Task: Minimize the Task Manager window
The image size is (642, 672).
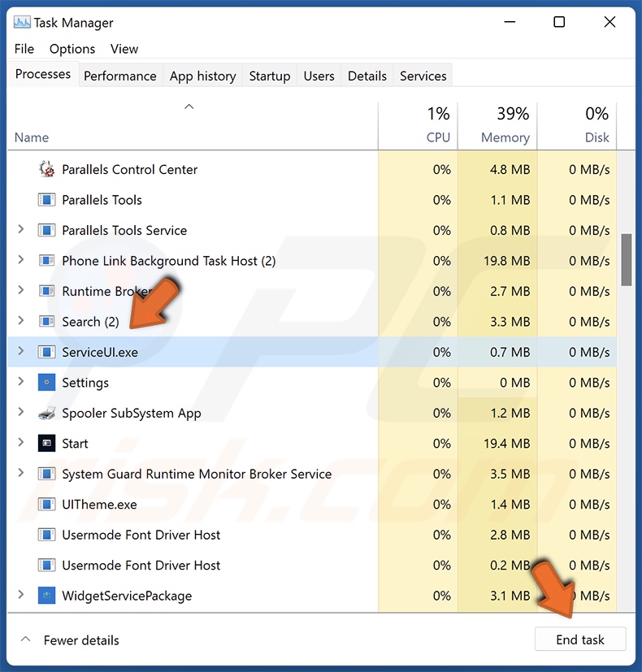Action: click(510, 22)
